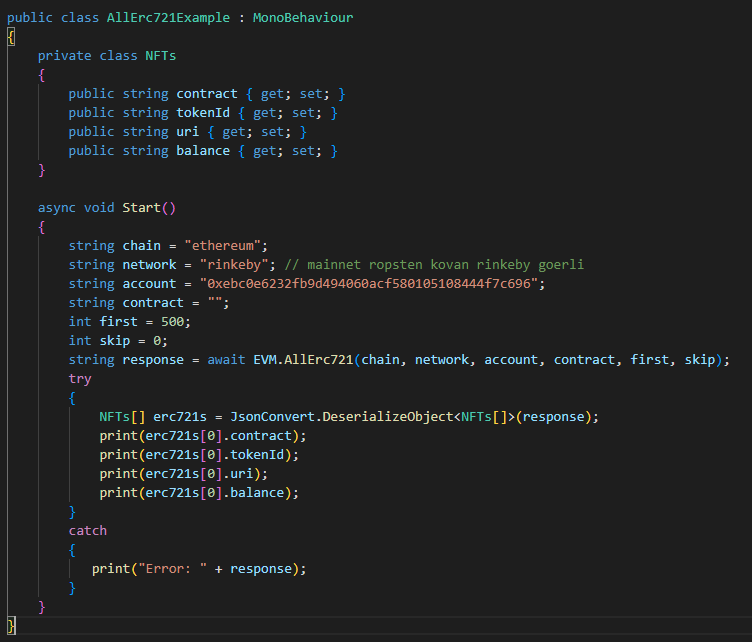This screenshot has width=752, height=642.
Task: Click print(erc721s[0].tokenId) line
Action: tap(199, 455)
